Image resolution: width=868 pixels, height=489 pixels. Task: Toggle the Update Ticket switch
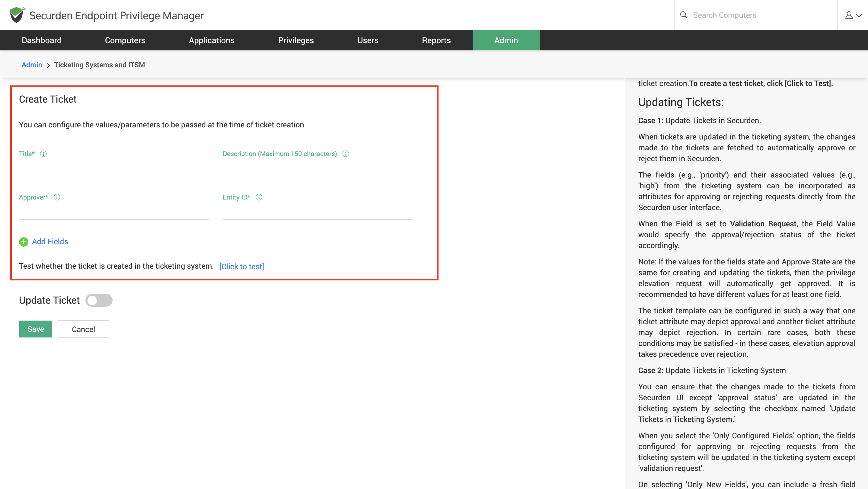pyautogui.click(x=99, y=300)
